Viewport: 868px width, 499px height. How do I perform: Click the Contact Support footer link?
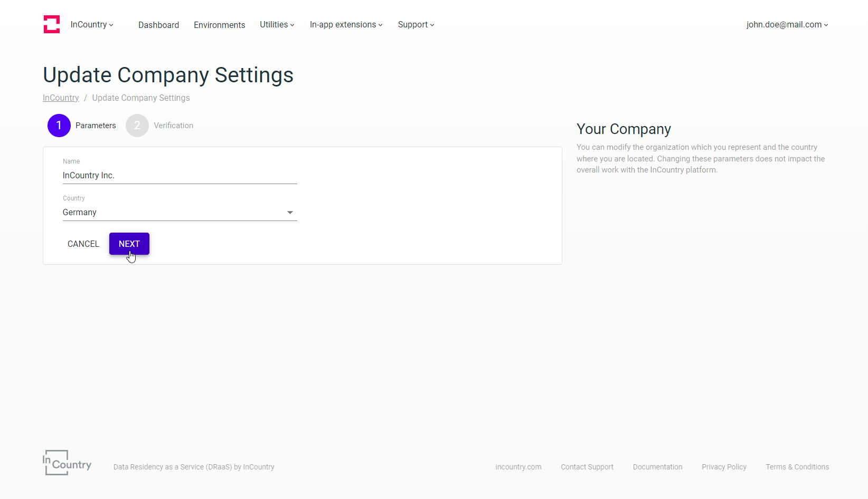[587, 467]
